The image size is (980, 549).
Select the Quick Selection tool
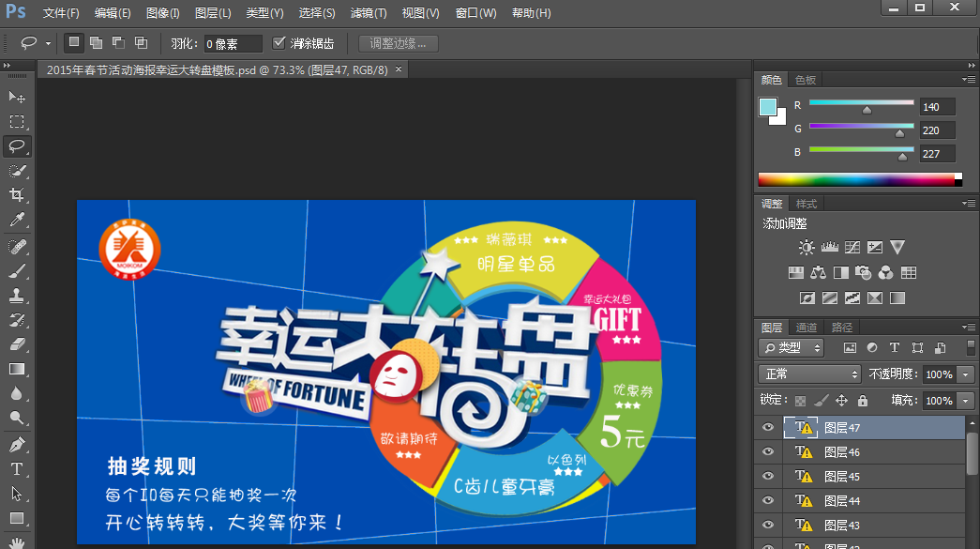click(17, 171)
